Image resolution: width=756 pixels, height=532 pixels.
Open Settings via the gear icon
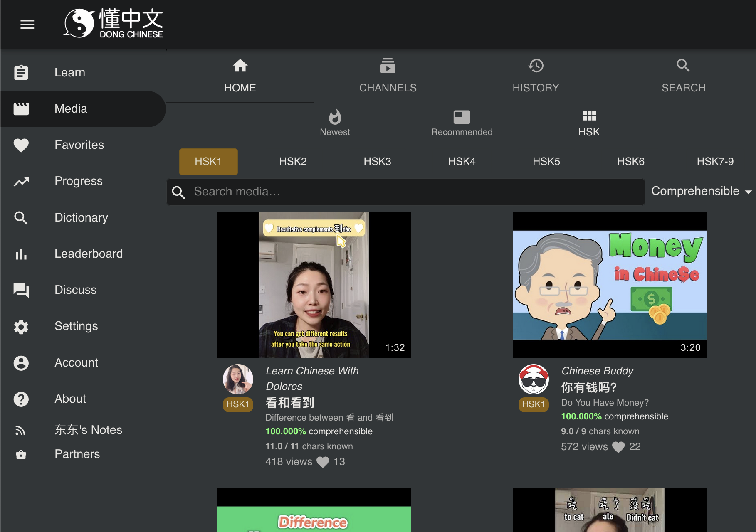point(21,327)
